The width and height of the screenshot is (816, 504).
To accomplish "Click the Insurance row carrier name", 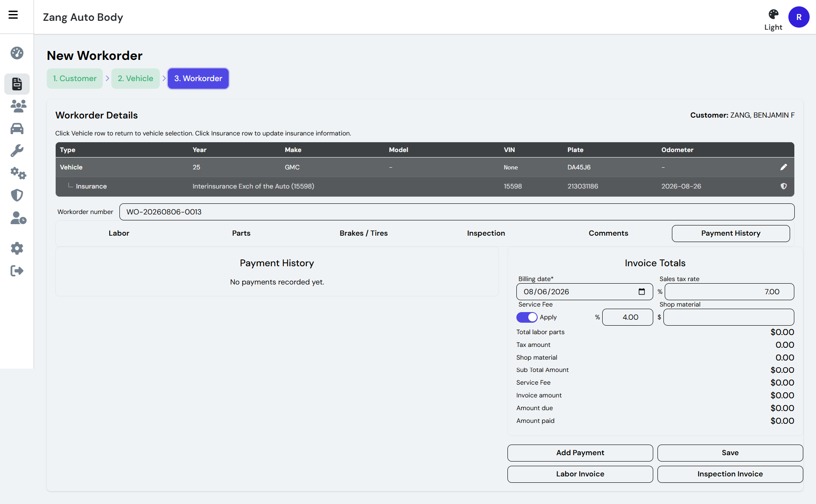I will coord(253,186).
